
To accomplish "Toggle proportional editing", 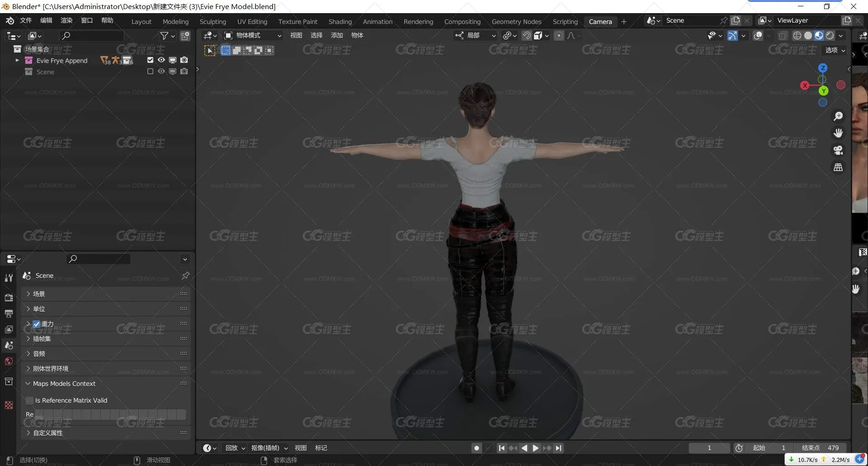I will click(x=559, y=36).
